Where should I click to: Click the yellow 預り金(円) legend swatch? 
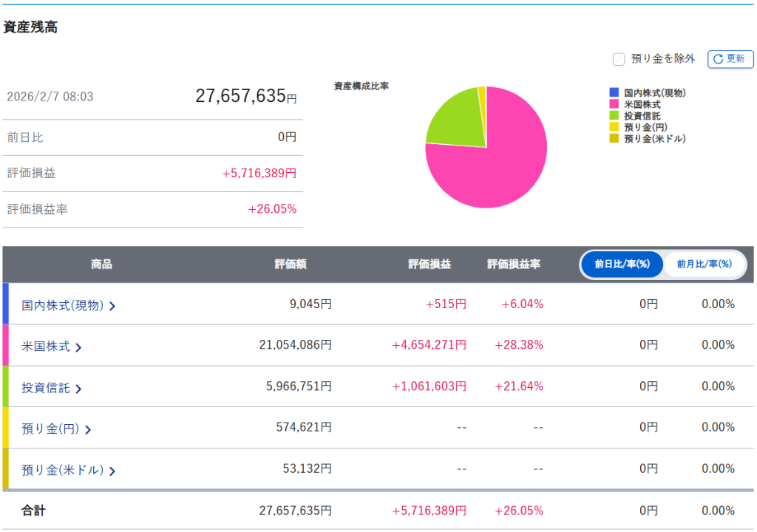pos(614,127)
